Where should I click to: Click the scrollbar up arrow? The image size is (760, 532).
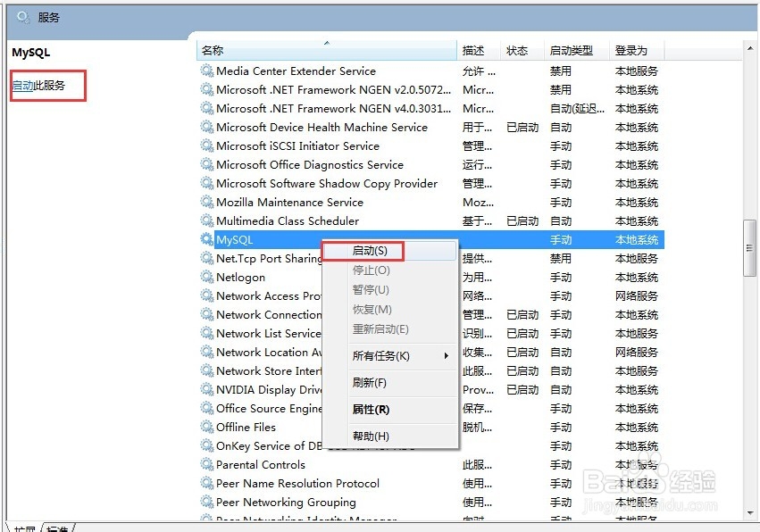tap(750, 48)
